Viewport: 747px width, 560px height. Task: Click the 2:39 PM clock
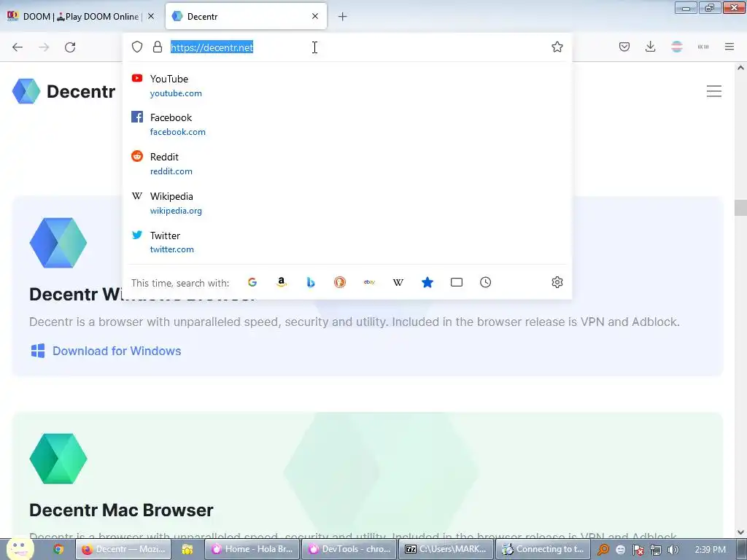click(x=710, y=550)
